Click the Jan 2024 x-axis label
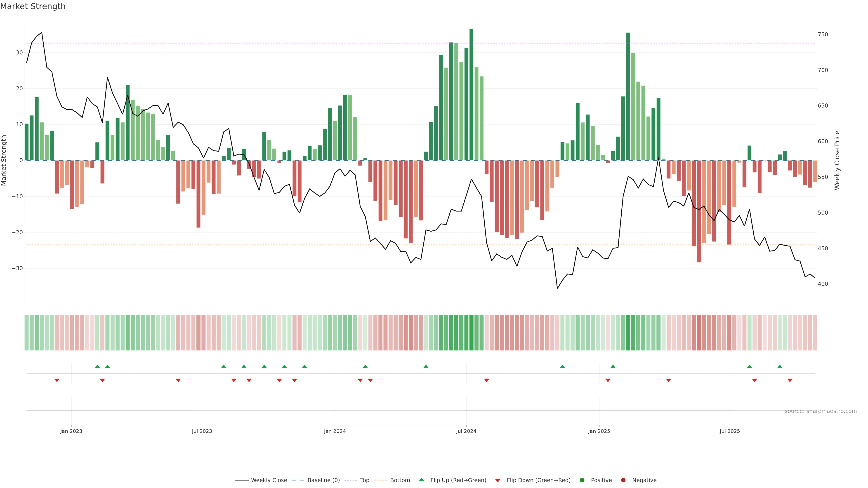Image resolution: width=868 pixels, height=488 pixels. pos(335,431)
